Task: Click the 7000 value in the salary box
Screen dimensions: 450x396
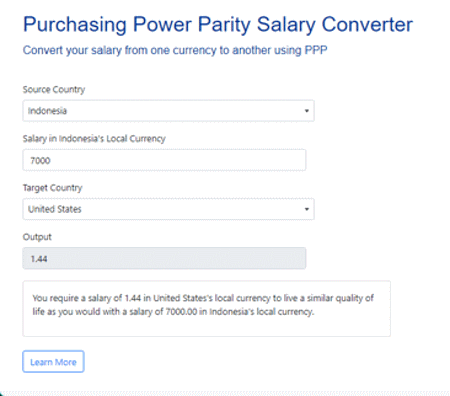Action: point(40,160)
